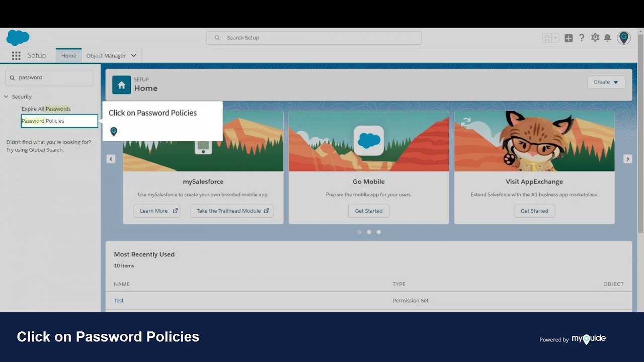Screen dimensions: 644x362
Task: Open the App Launcher grid icon
Action: click(16, 56)
